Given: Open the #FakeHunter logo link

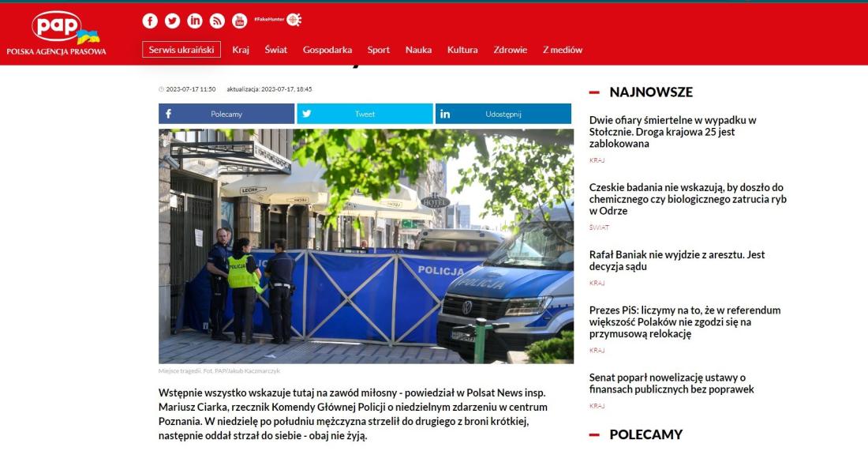Looking at the screenshot, I should [278, 20].
